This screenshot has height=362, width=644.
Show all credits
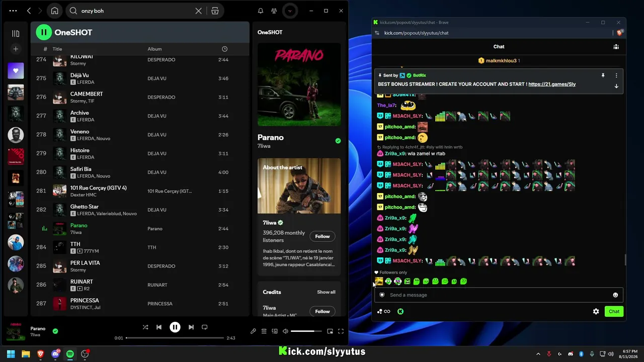[x=326, y=292]
